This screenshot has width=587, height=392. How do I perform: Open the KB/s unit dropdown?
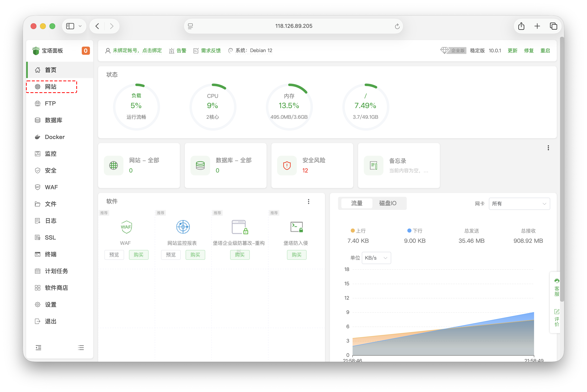pos(376,258)
